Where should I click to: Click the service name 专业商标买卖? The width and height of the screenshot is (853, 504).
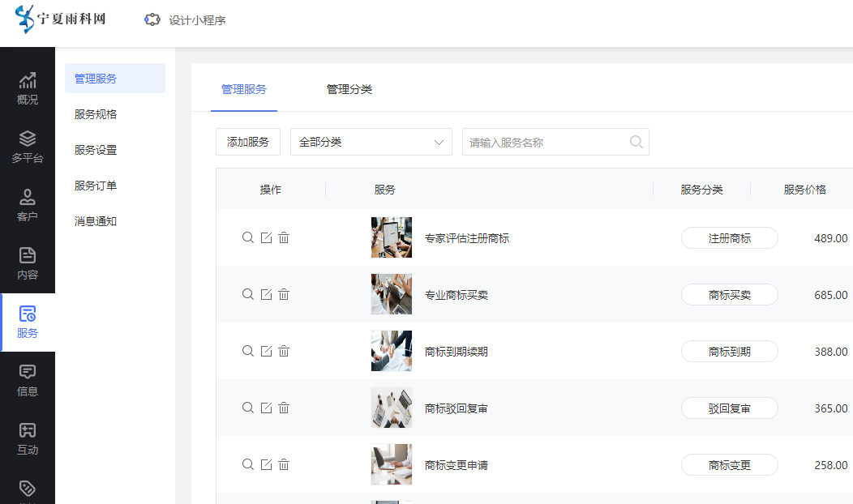click(x=456, y=295)
